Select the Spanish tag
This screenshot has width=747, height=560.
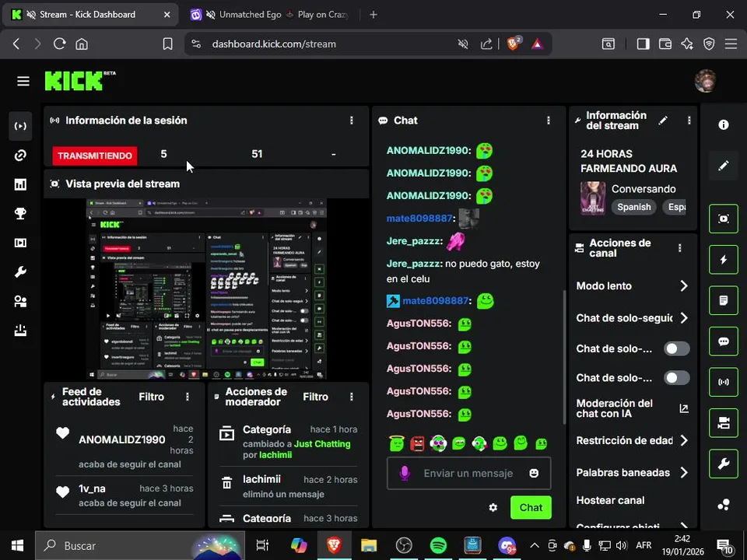[633, 207]
